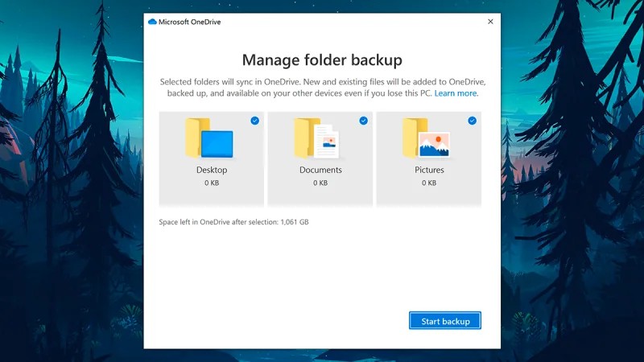The width and height of the screenshot is (644, 362).
Task: Click the Microsoft OneDrive window title text
Action: tap(189, 22)
